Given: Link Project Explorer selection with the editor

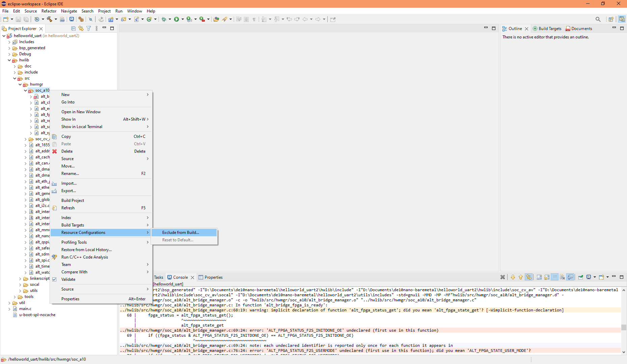Looking at the screenshot, I should coord(81,28).
